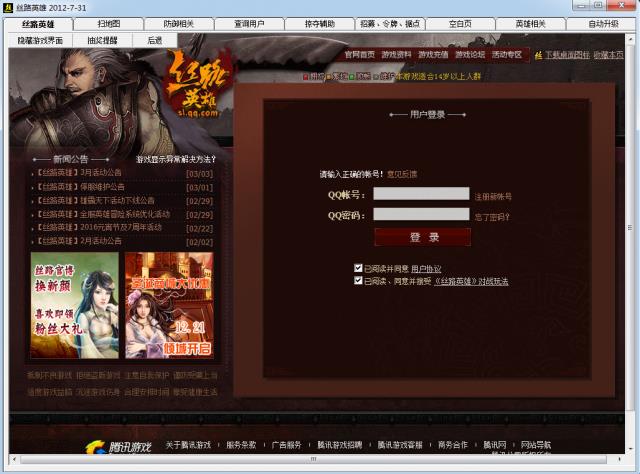Open the 《丝路英雄》对战玩法 link
Viewport: 640px width, 474px height.
[x=471, y=281]
